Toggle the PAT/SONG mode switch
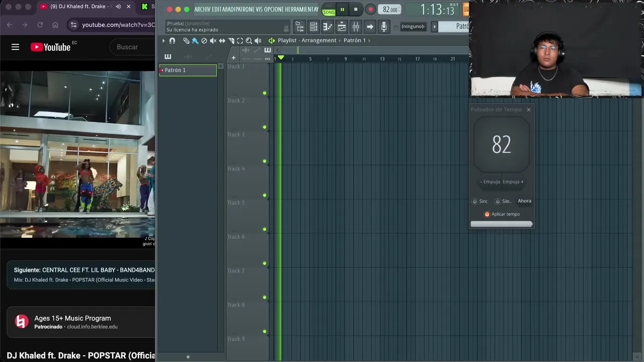Viewport: 644px width, 362px height. point(329,10)
